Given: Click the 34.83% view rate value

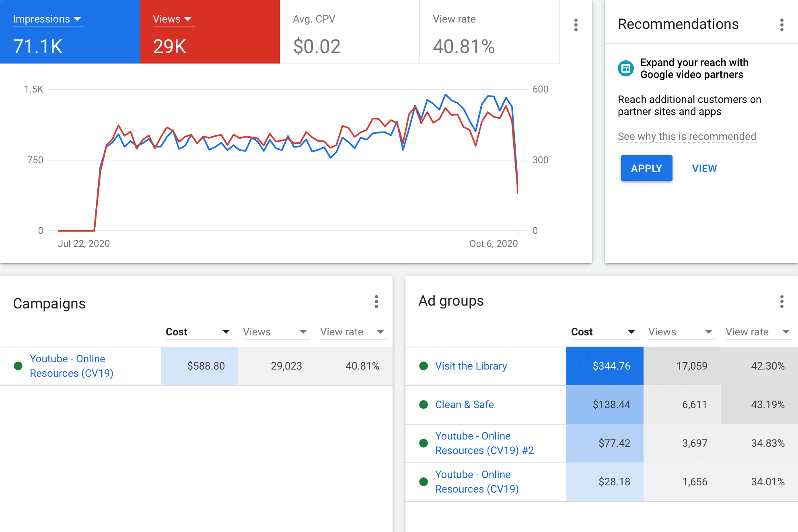Looking at the screenshot, I should (x=768, y=443).
